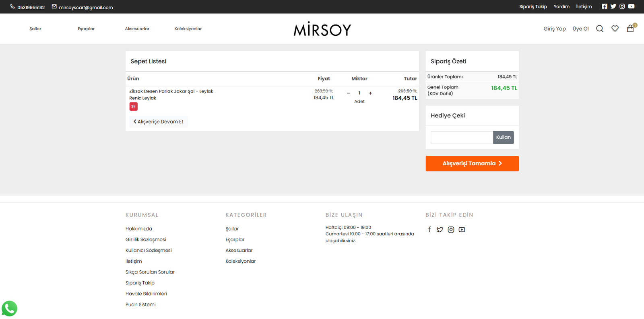
Task: Open the Koleksiyonlar menu
Action: coord(188,29)
